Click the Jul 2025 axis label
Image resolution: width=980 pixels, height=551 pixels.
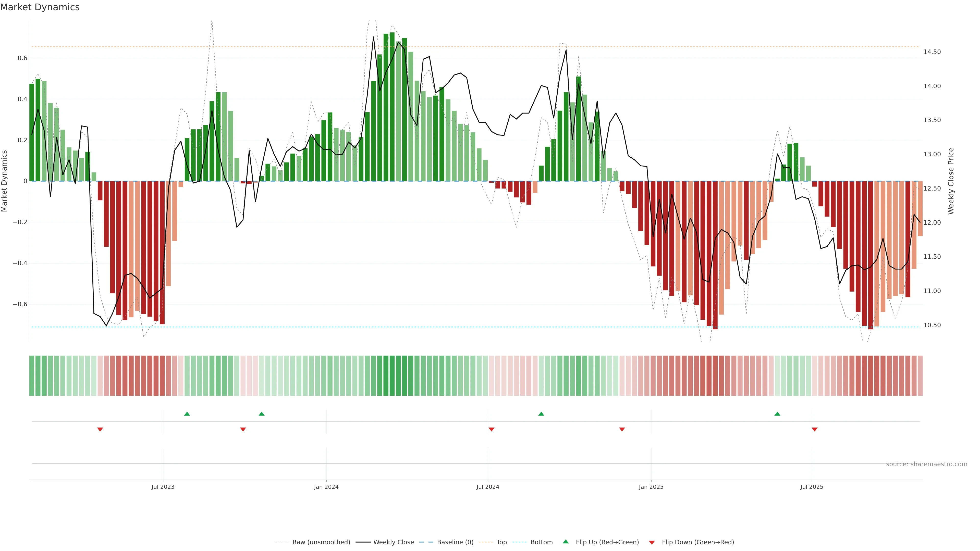(812, 487)
